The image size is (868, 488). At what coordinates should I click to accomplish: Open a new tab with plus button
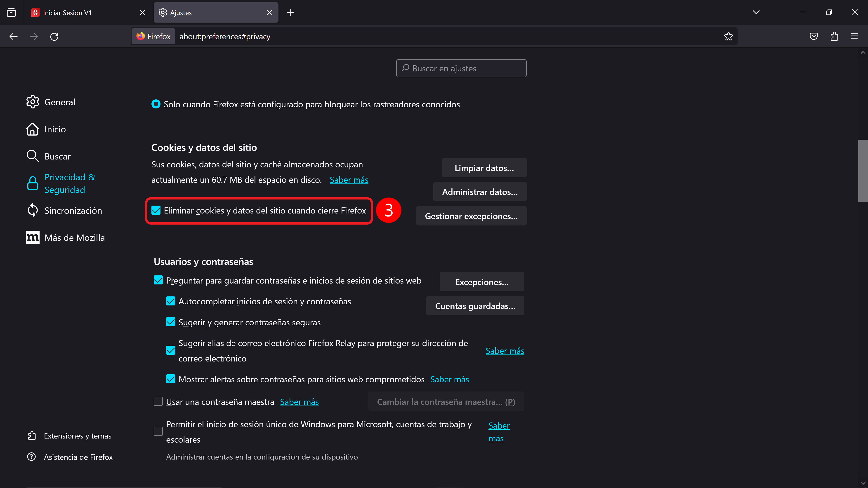click(290, 12)
